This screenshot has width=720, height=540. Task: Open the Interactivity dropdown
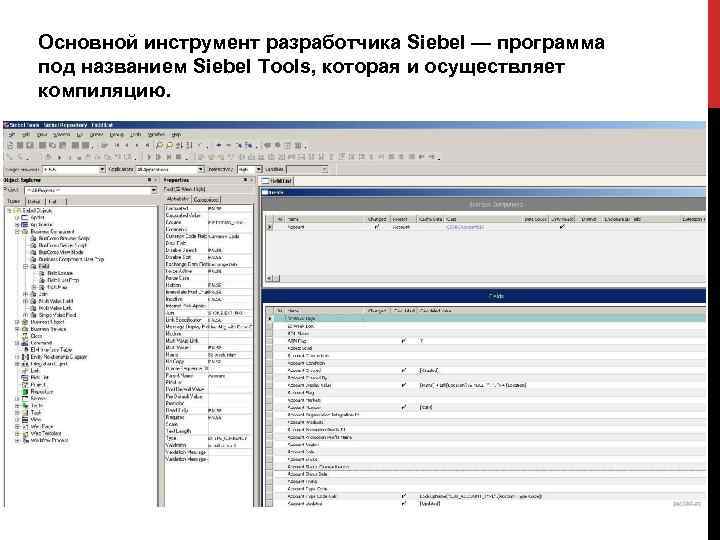pos(259,169)
